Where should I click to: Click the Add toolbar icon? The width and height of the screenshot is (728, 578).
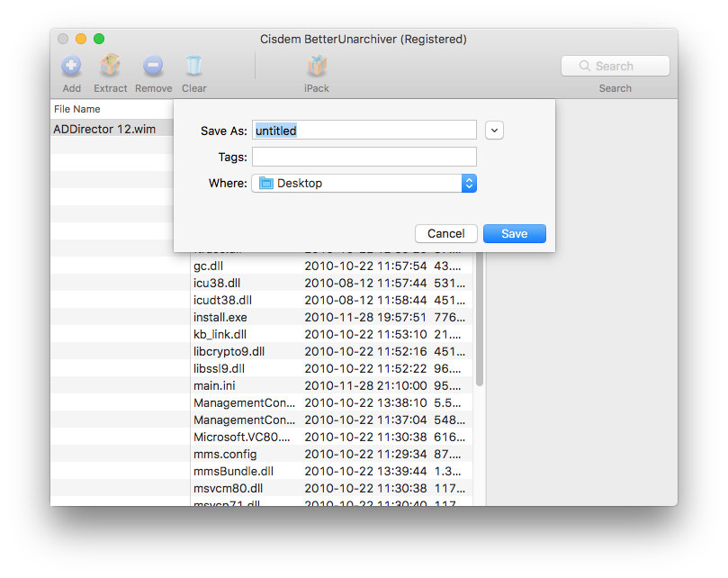click(71, 65)
